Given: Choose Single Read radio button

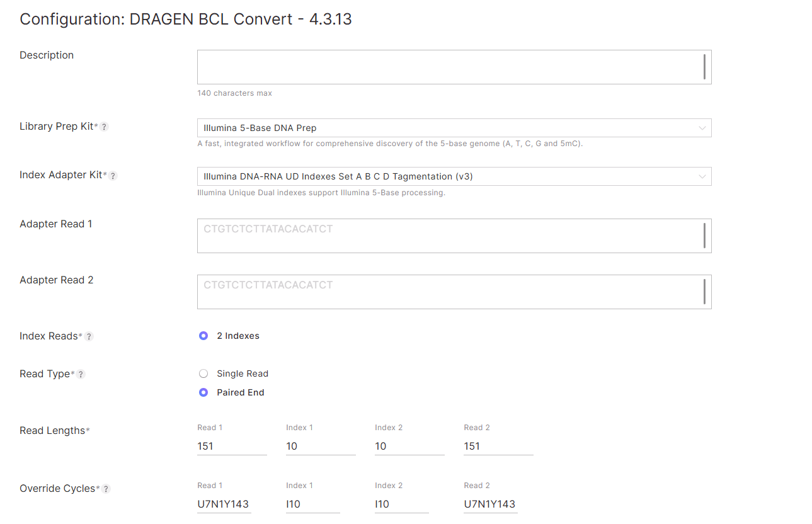Looking at the screenshot, I should [203, 373].
